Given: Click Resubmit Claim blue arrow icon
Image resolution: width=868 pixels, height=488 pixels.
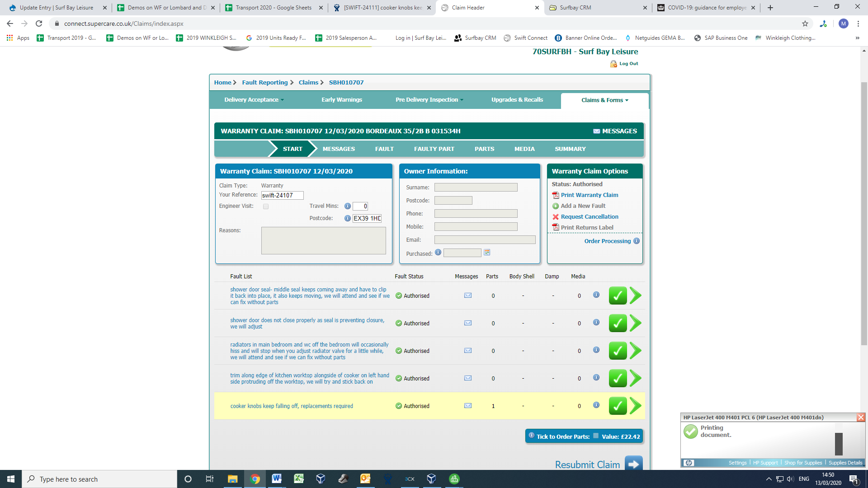Looking at the screenshot, I should click(x=633, y=464).
